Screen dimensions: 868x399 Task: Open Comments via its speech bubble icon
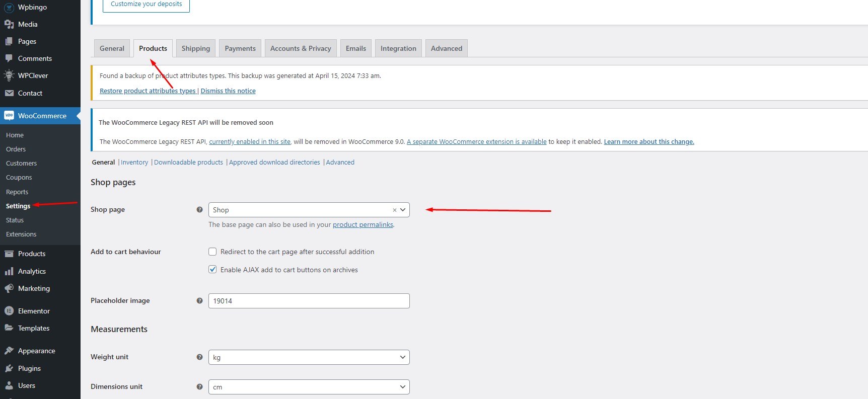[x=9, y=58]
